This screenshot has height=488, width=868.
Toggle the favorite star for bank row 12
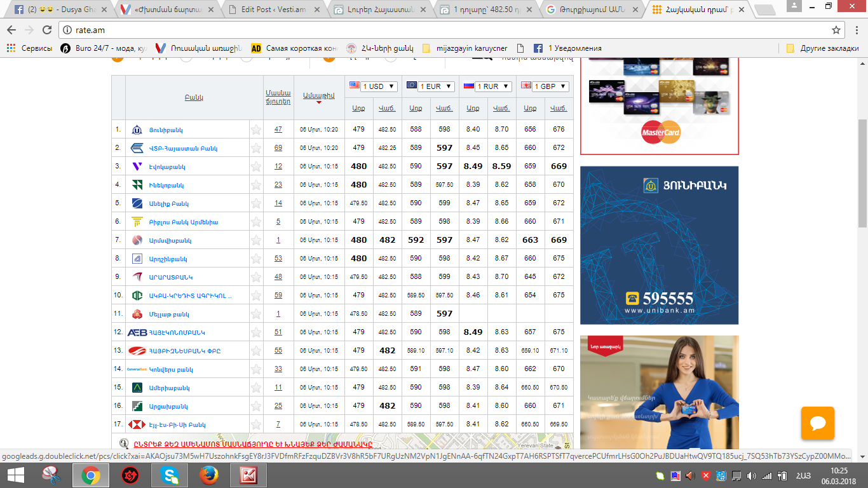(256, 332)
